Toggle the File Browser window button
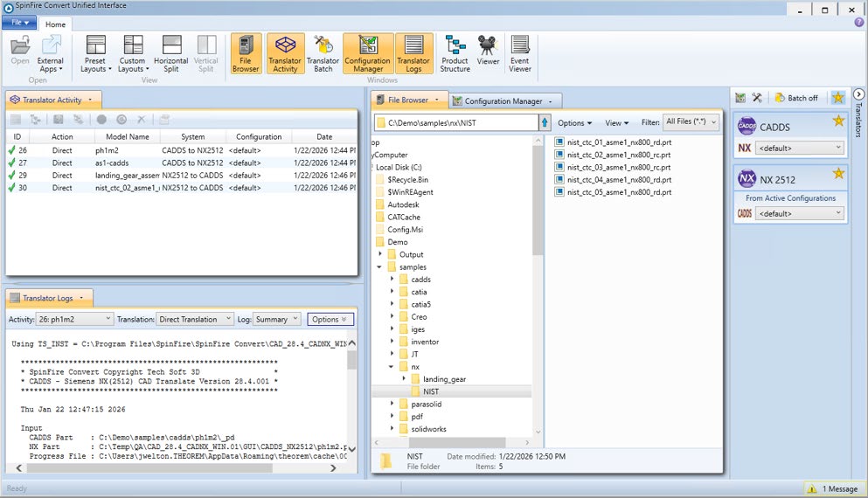 246,53
